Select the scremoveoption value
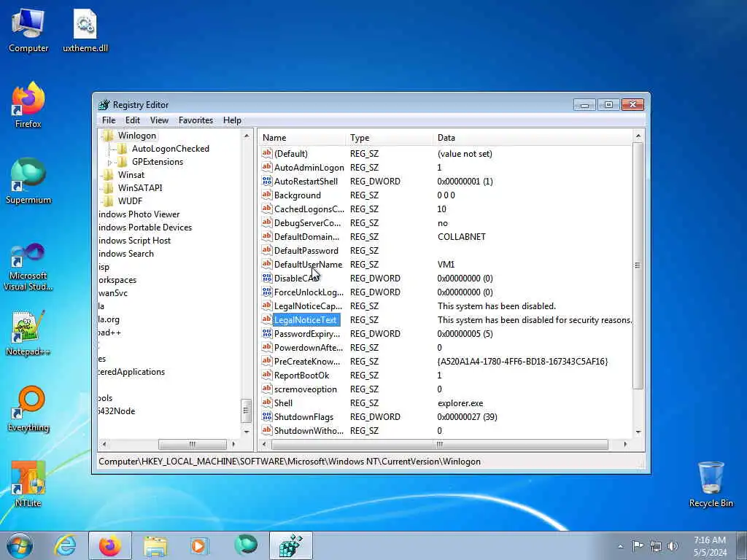This screenshot has height=560, width=747. tap(306, 389)
